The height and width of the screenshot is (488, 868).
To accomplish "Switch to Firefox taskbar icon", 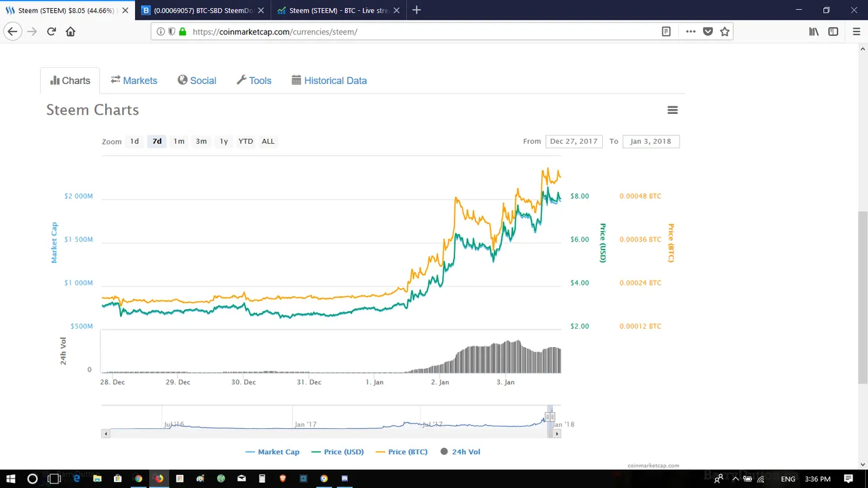I will [x=159, y=479].
